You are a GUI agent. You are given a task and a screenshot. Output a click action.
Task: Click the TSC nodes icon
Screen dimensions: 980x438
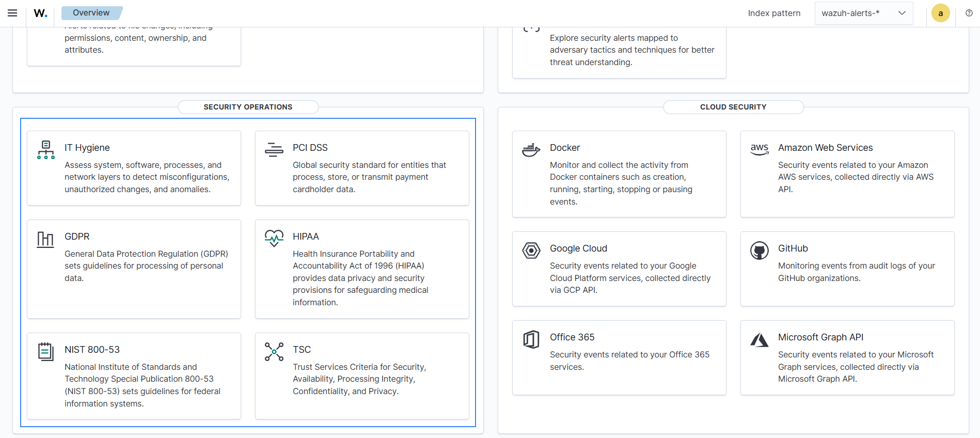click(x=274, y=352)
